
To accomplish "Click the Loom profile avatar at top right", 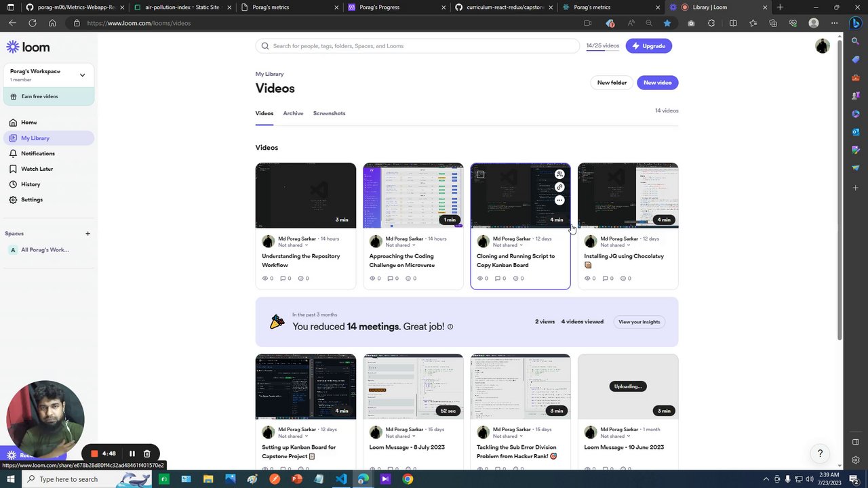I will (822, 46).
